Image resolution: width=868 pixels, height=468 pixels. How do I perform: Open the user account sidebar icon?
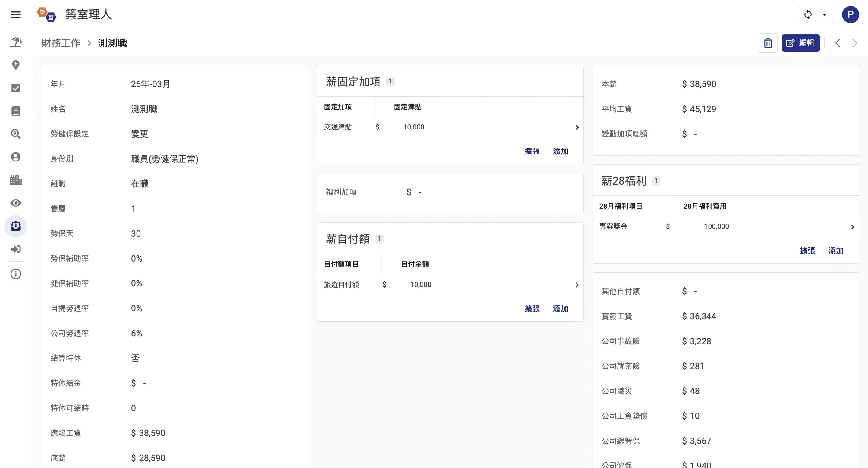(16, 157)
